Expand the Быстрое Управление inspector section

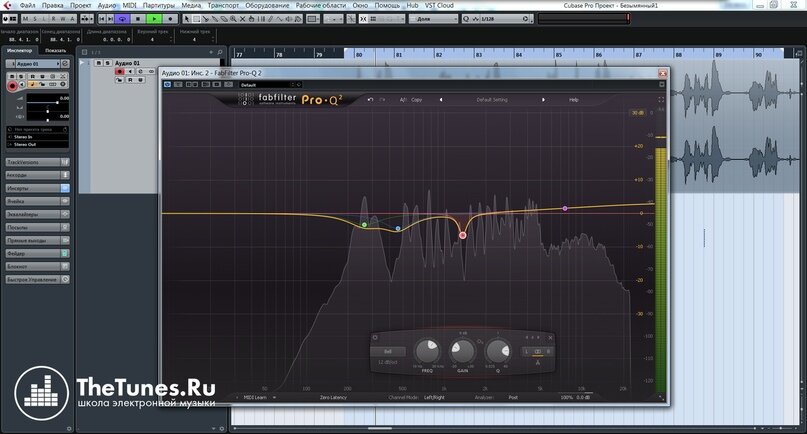pyautogui.click(x=37, y=280)
